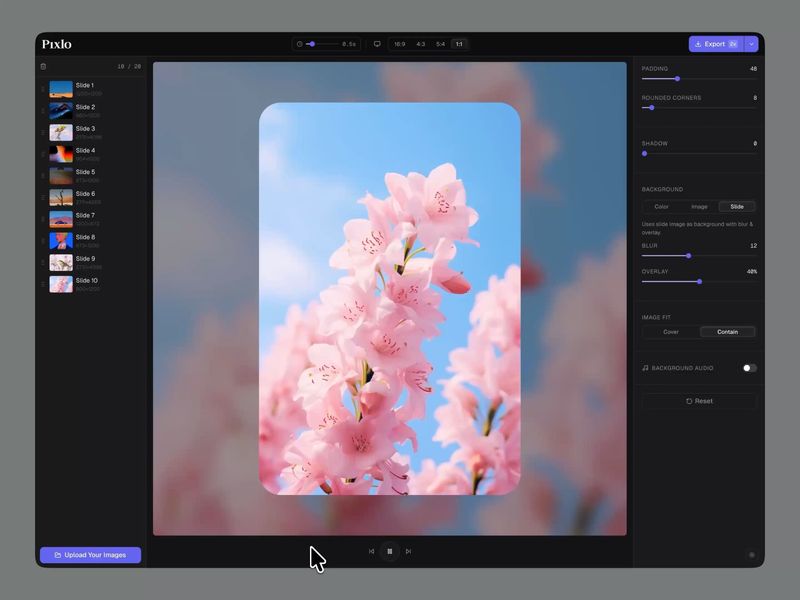
Task: Enable the Background Audio toggle
Action: (x=749, y=368)
